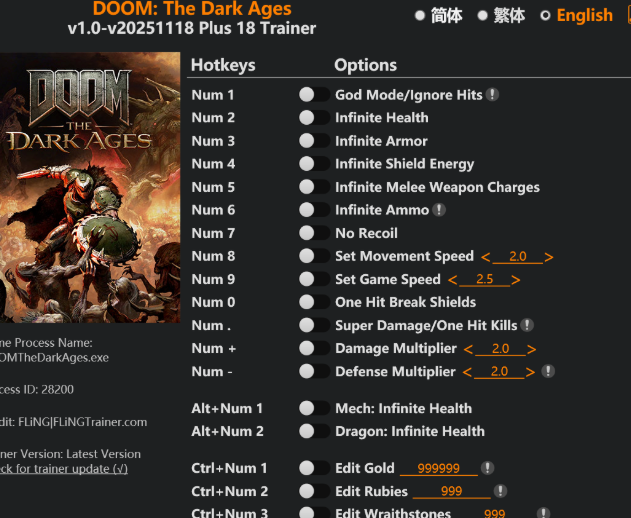The image size is (631, 518).
Task: Select the English language radio button
Action: click(x=545, y=16)
